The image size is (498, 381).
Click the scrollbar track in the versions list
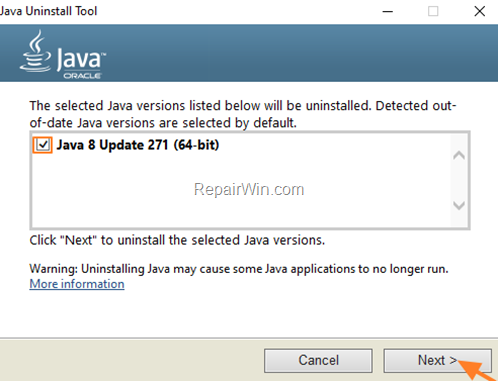459,180
